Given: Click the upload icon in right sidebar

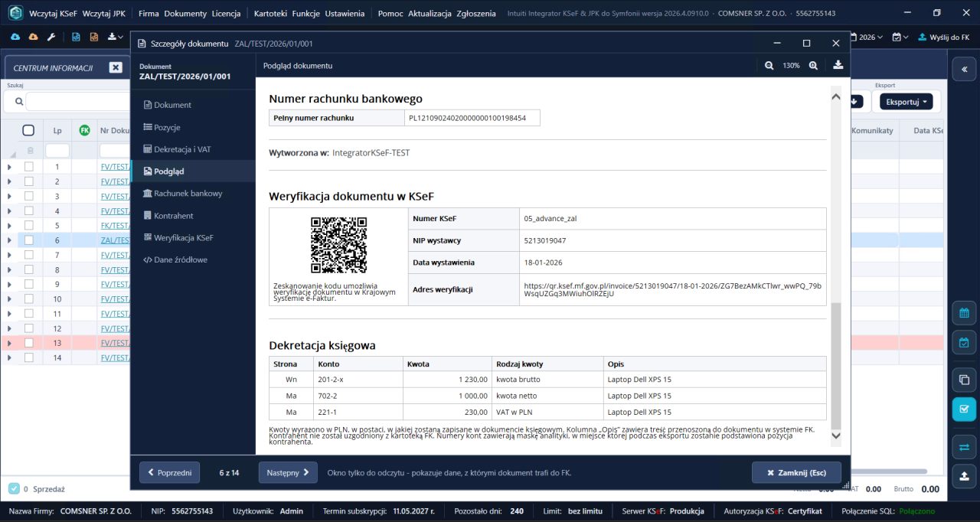Looking at the screenshot, I should tap(964, 476).
